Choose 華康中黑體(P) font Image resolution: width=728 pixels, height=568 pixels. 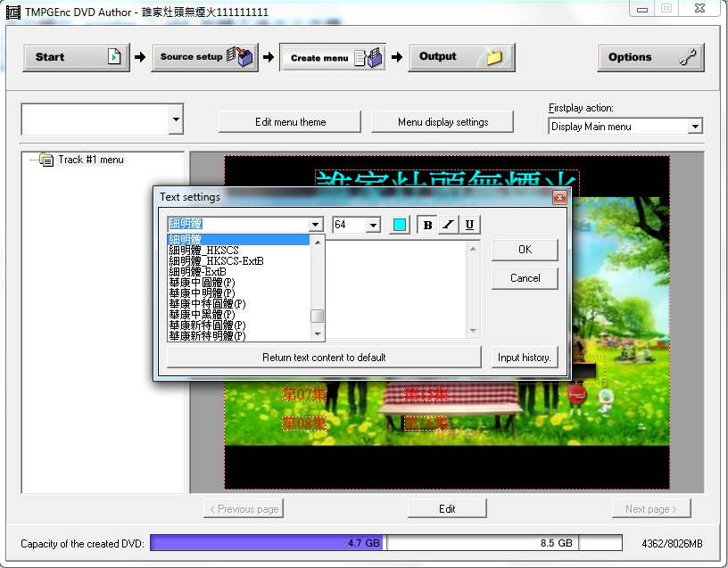202,315
